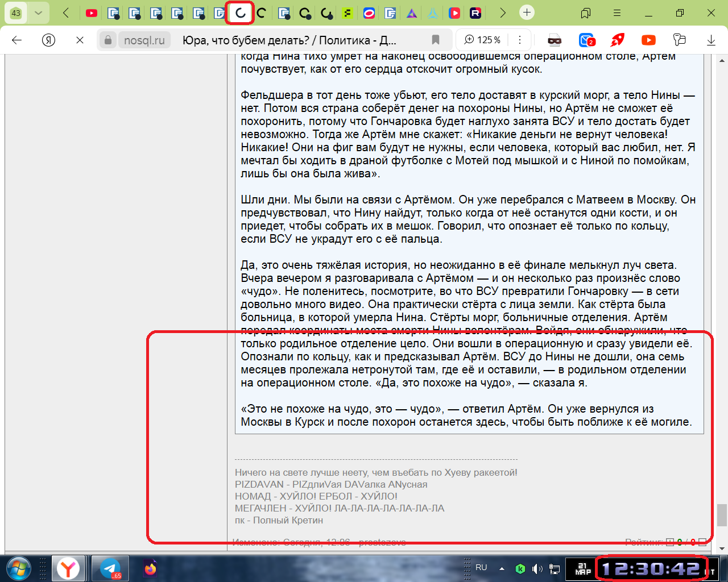Image resolution: width=728 pixels, height=582 pixels.
Task: Toggle the RU keyboard language indicator
Action: point(481,567)
